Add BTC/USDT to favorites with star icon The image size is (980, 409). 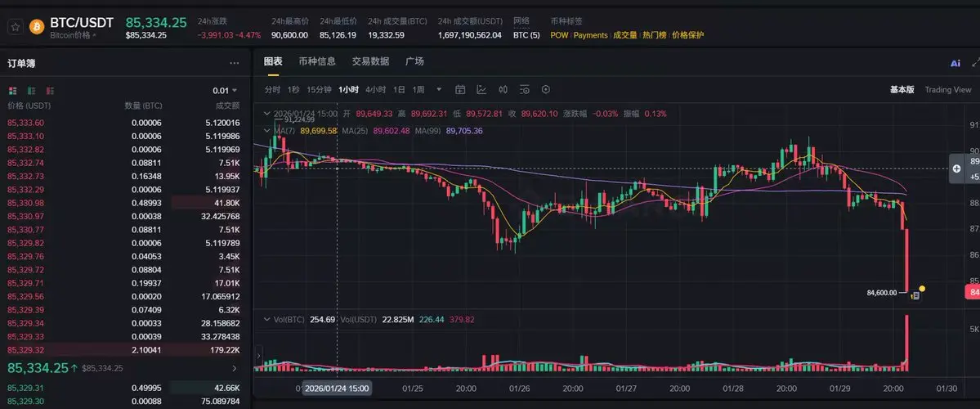tap(16, 28)
